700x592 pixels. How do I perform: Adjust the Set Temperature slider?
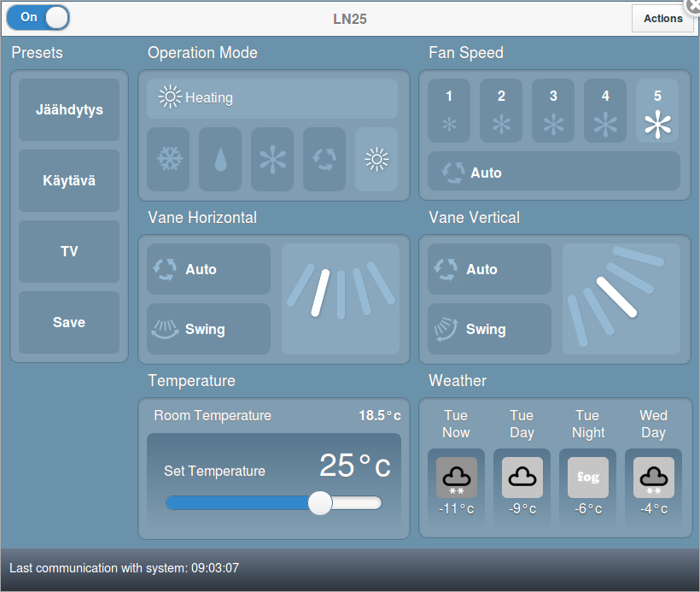pos(320,504)
